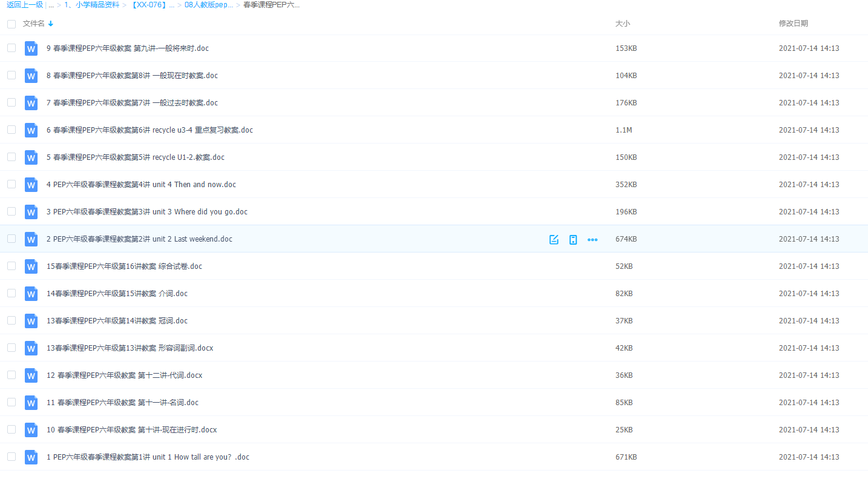Tick the checkbox for 第十一讲-名词.doc
The height and width of the screenshot is (479, 868).
pos(12,402)
